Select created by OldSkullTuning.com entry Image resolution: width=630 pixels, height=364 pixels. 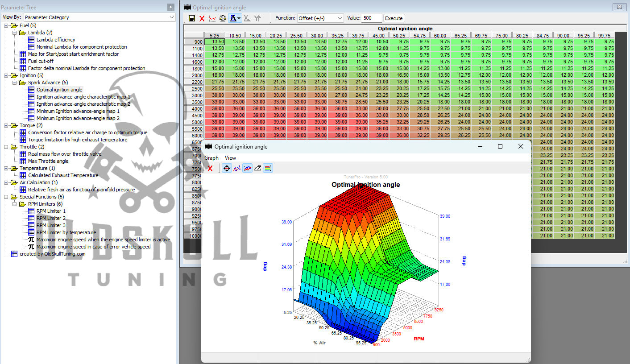pyautogui.click(x=52, y=254)
